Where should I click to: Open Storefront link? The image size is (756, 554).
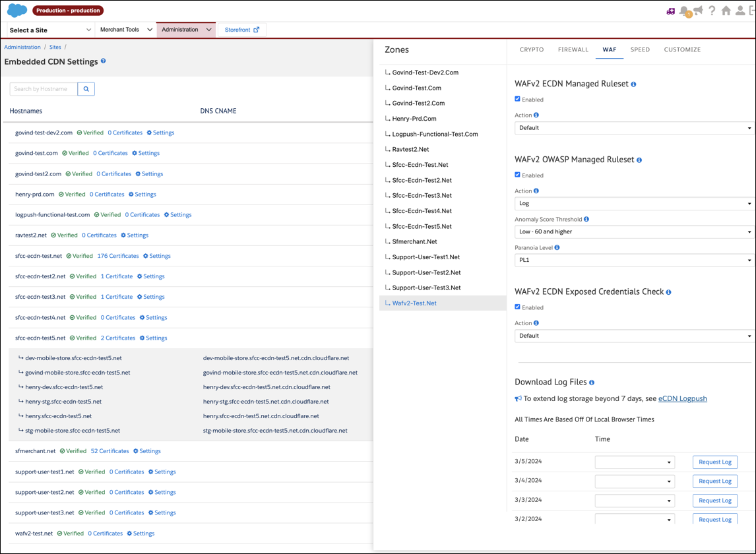(242, 30)
